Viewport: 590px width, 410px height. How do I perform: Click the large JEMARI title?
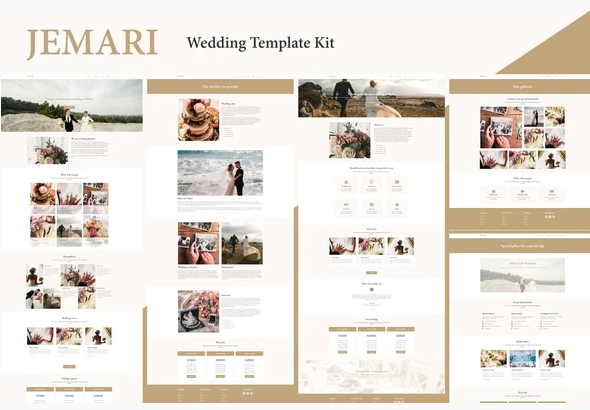[x=92, y=43]
